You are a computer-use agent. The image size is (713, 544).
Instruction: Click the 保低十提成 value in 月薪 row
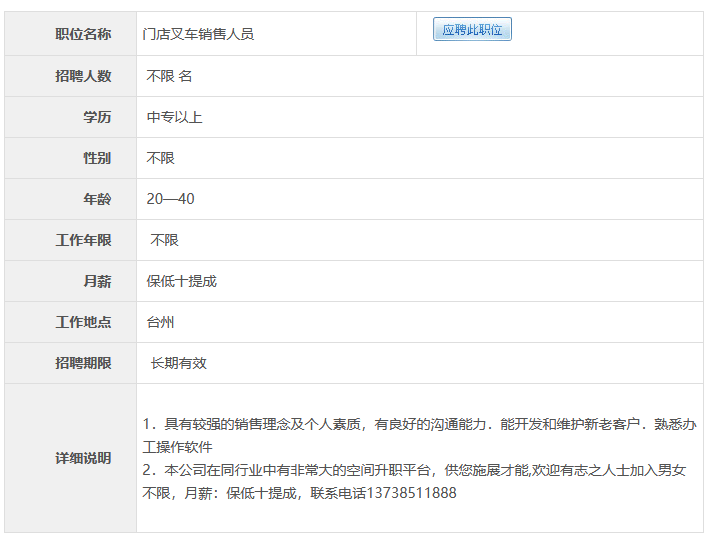(182, 281)
